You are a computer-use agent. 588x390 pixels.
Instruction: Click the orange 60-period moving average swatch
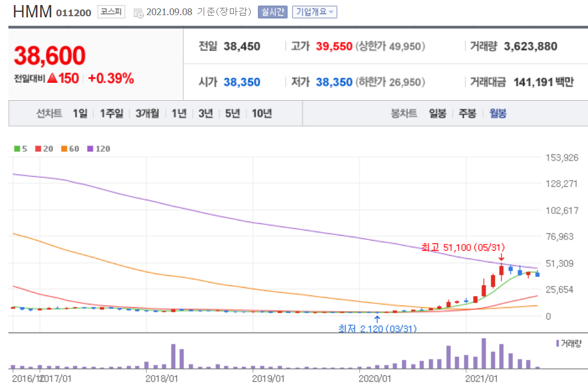pyautogui.click(x=64, y=149)
